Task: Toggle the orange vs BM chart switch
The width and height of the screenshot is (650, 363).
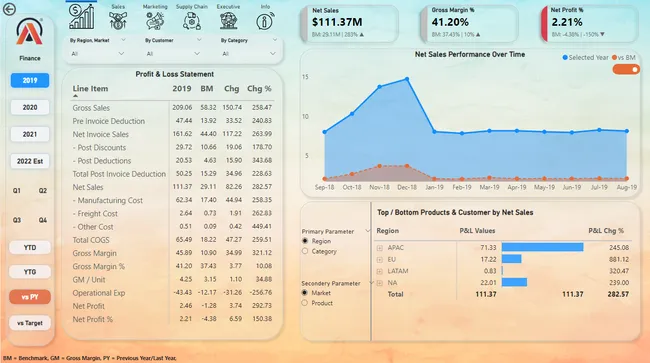Action: tap(626, 69)
